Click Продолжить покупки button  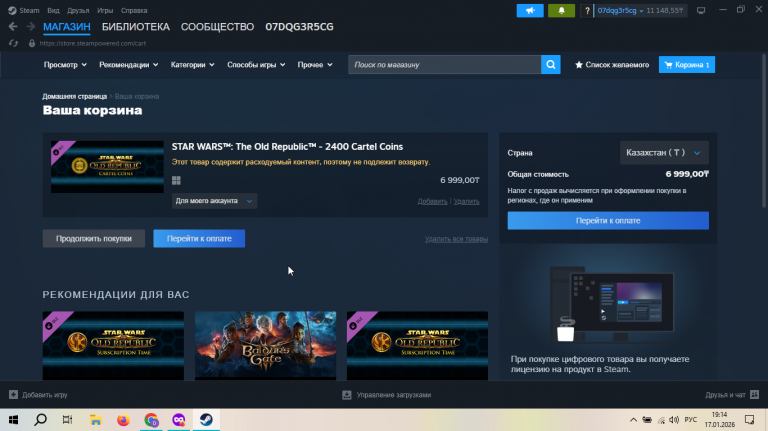point(94,239)
